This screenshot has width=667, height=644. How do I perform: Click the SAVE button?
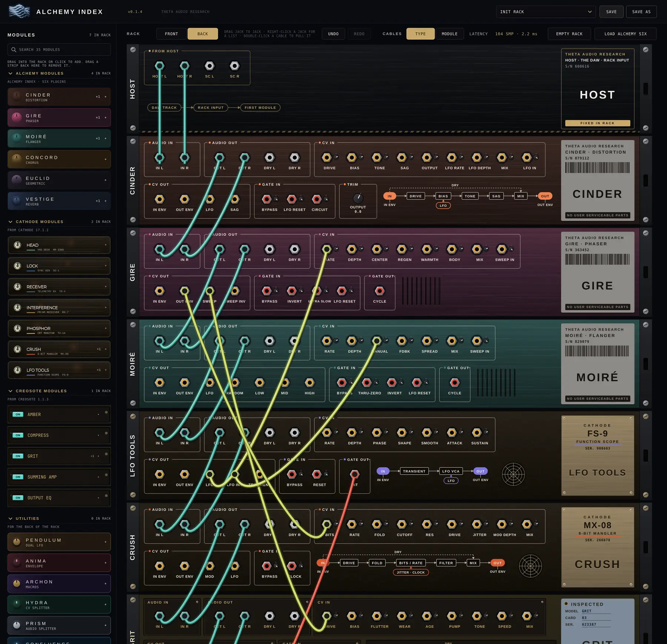(x=611, y=12)
